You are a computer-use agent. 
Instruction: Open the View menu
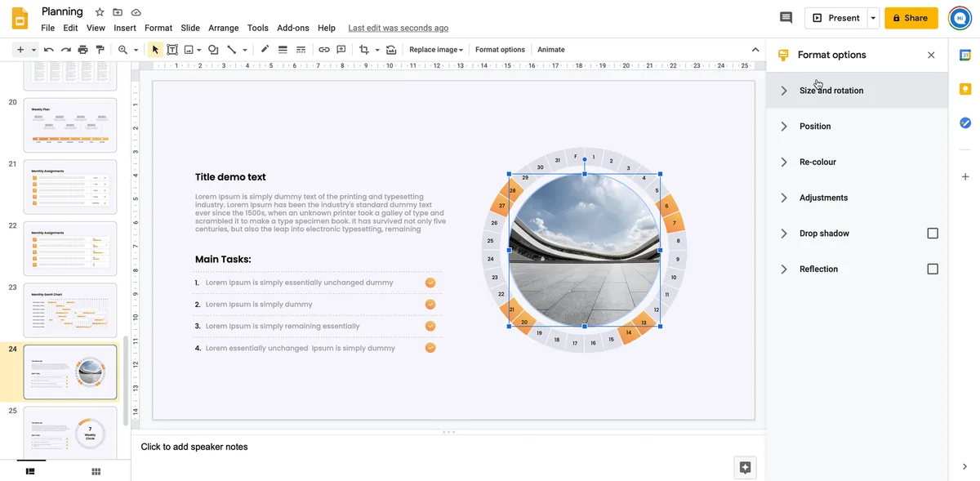(x=96, y=28)
